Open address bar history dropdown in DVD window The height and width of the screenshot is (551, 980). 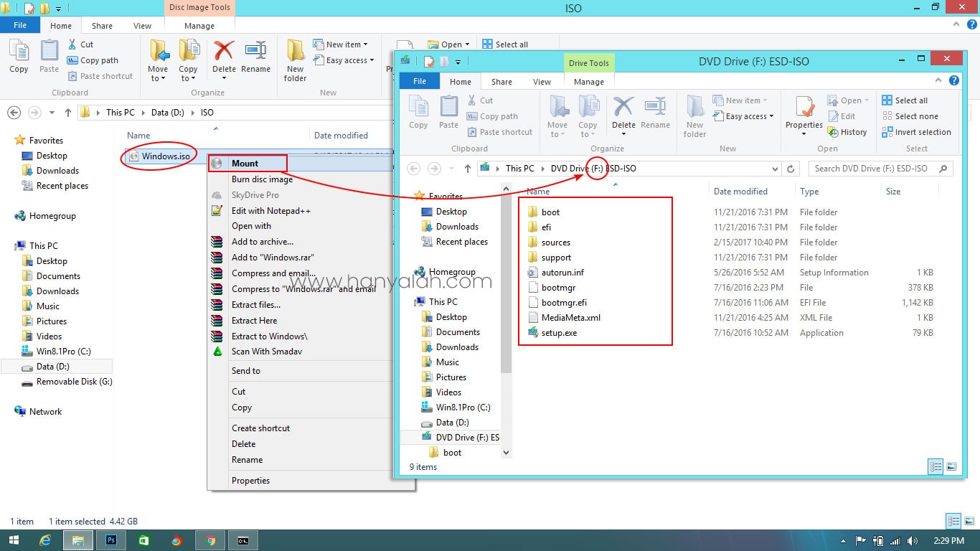pos(775,169)
